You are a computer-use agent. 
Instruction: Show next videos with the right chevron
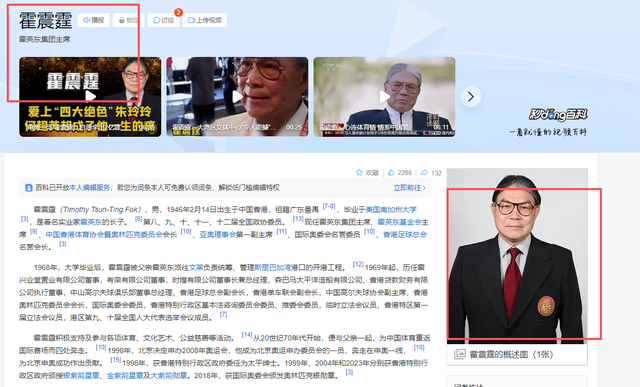click(x=471, y=97)
